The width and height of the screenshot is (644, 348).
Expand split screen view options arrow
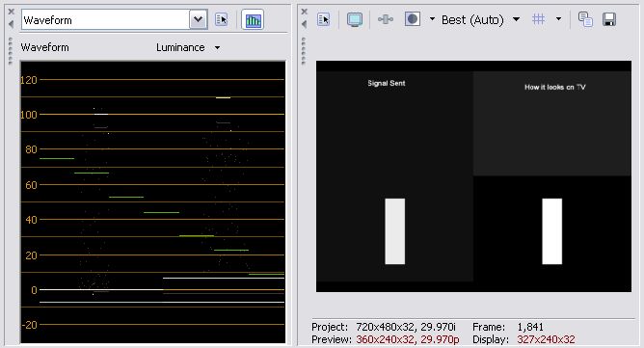tap(432, 19)
